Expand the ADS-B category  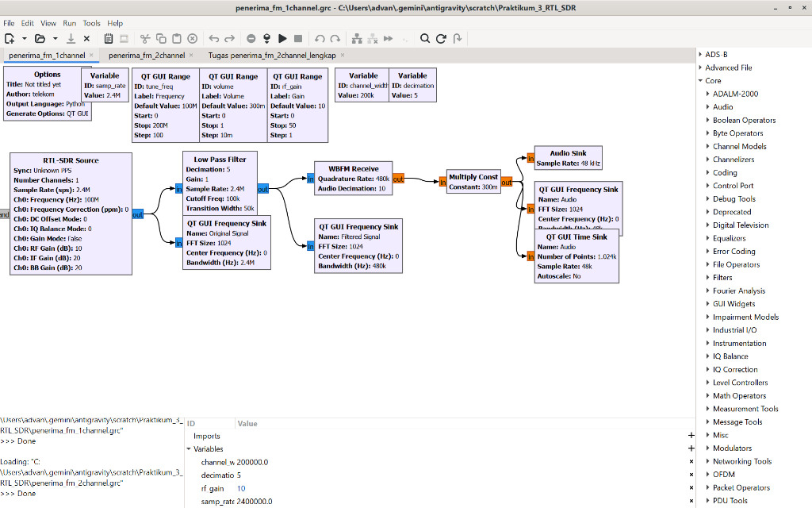(700, 55)
